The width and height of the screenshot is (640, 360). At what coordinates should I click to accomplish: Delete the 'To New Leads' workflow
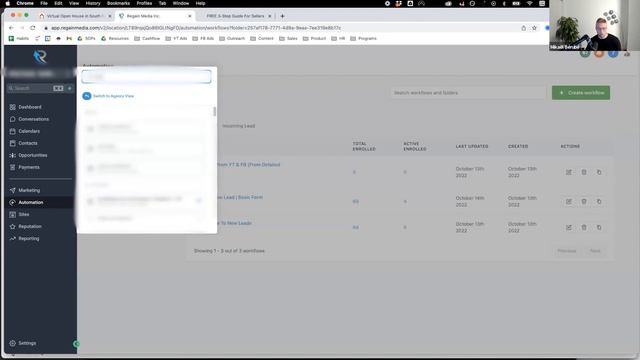tap(584, 227)
